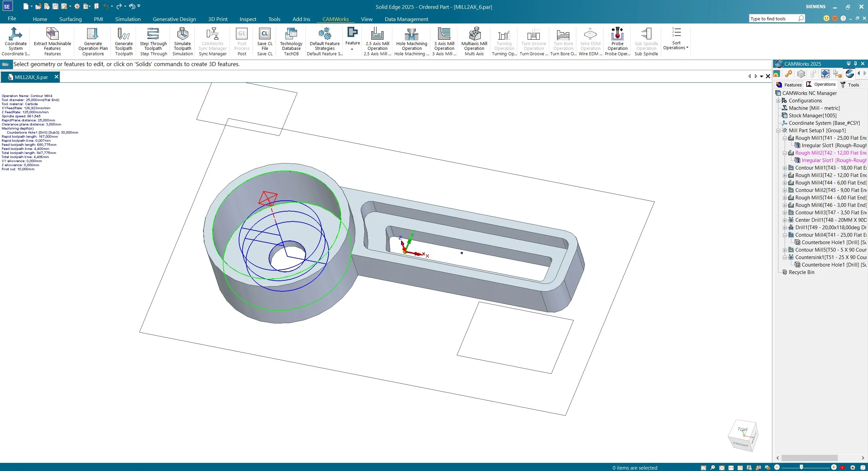This screenshot has height=471, width=868.
Task: Open the Data Management ribbon tab
Action: (x=406, y=19)
